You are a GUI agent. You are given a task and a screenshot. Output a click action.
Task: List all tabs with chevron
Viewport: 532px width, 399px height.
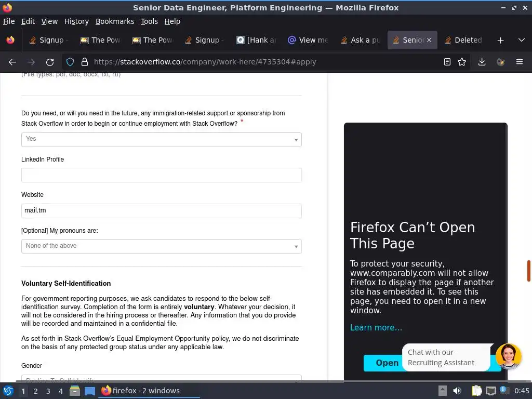522,40
